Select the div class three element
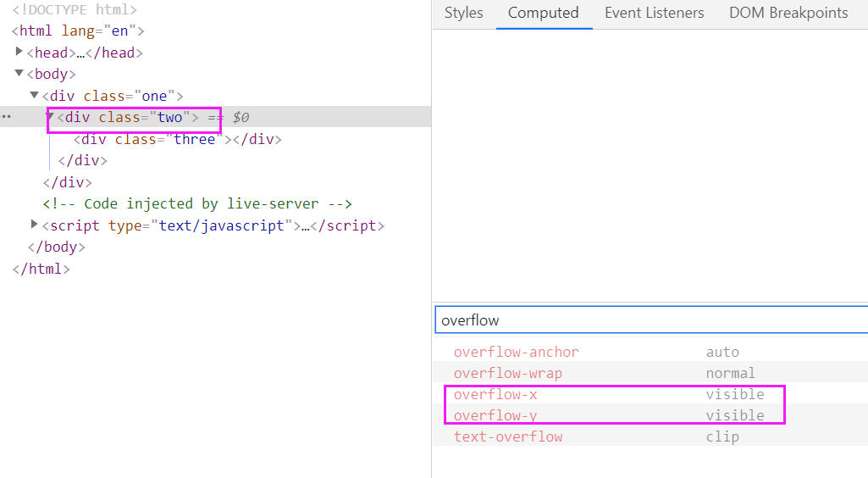Viewport: 868px width, 478px height. pos(177,139)
